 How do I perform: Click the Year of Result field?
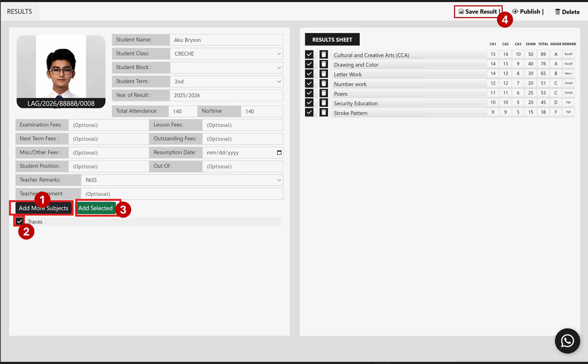click(x=226, y=95)
